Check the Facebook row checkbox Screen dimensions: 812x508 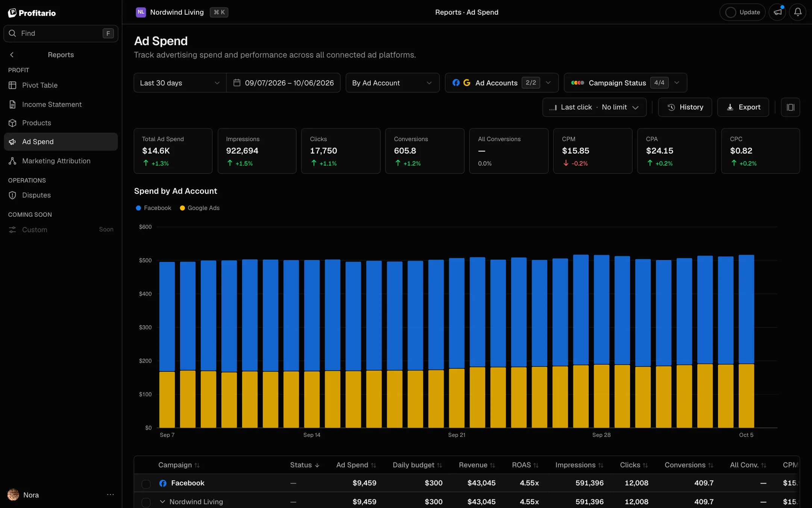pyautogui.click(x=146, y=484)
